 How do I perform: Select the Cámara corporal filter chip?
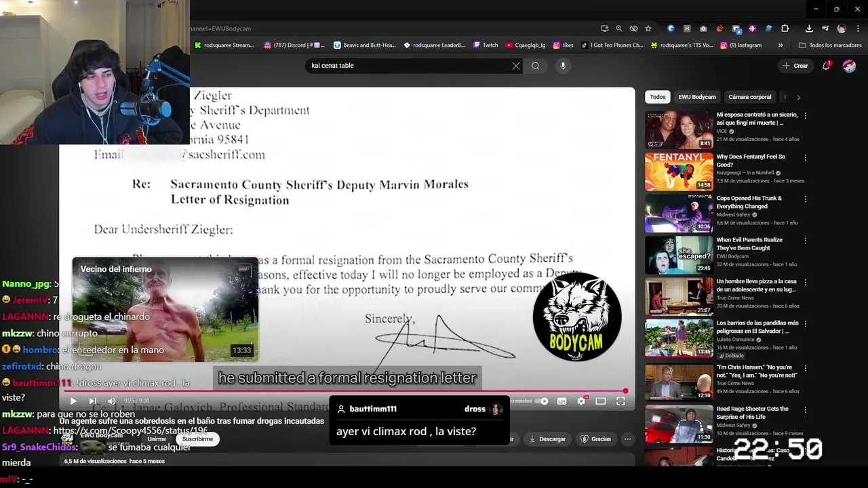point(750,97)
